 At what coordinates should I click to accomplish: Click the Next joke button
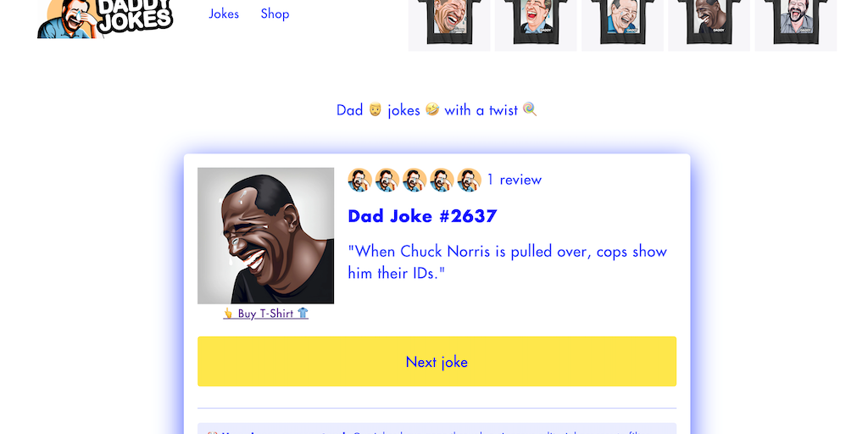[437, 361]
